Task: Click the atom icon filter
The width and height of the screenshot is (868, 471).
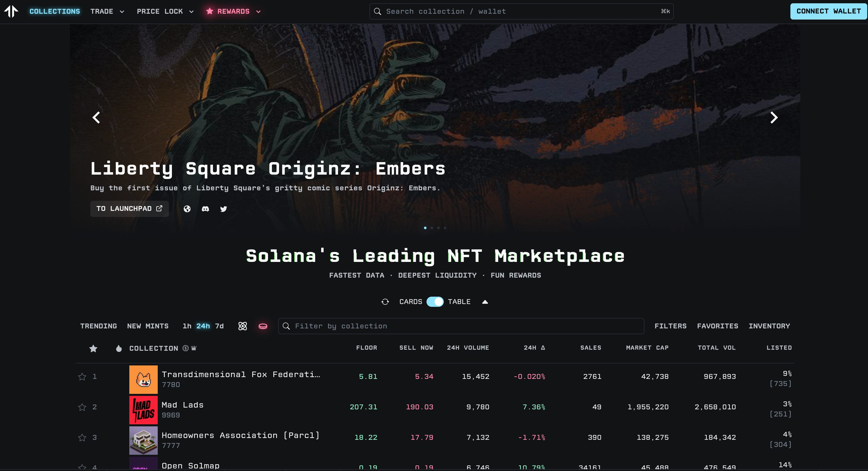Action: coord(243,326)
